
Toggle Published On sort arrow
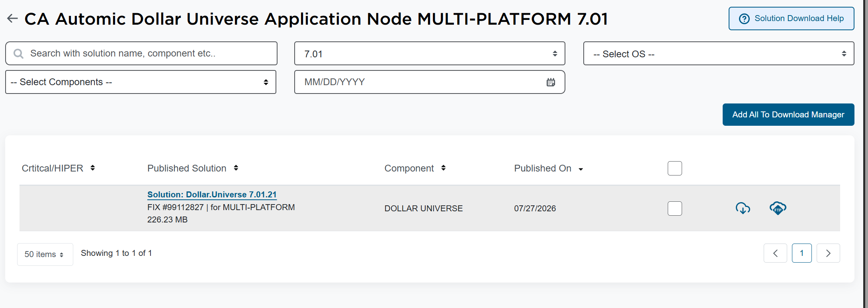[x=581, y=170]
